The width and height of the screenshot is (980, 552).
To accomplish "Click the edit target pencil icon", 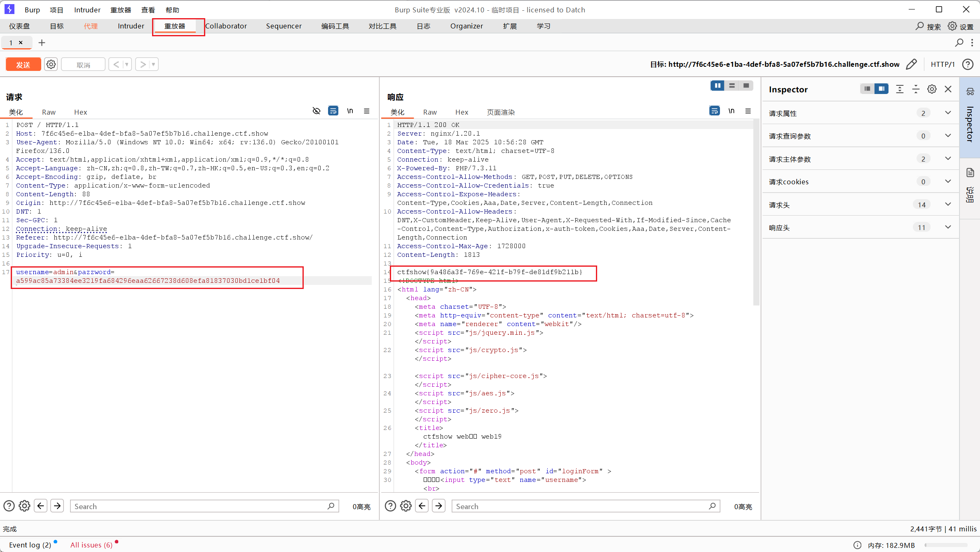I will tap(911, 64).
